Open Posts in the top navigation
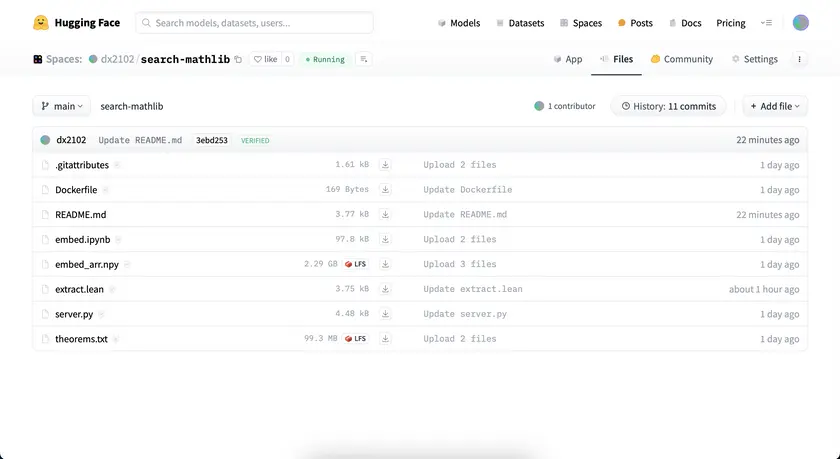This screenshot has height=459, width=840. tap(635, 23)
